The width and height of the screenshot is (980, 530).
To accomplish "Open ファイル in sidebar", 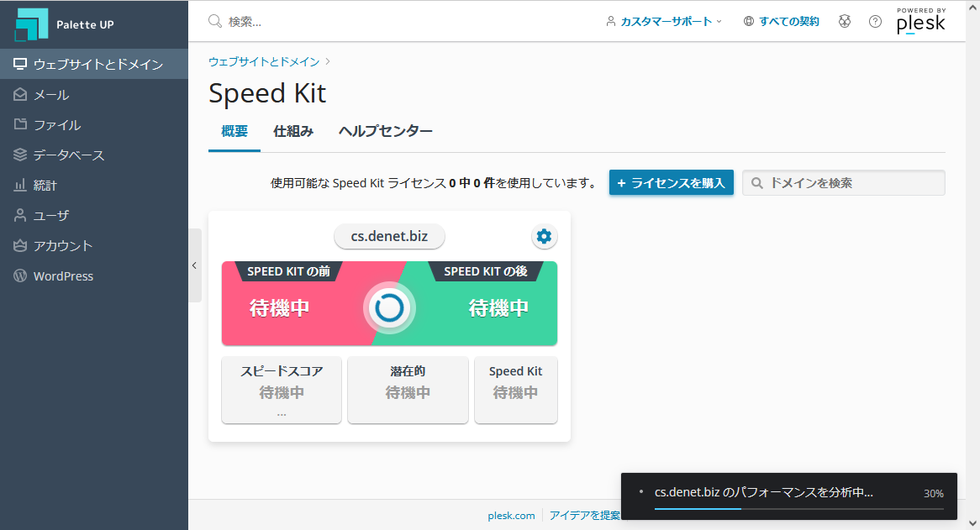I will (x=94, y=124).
